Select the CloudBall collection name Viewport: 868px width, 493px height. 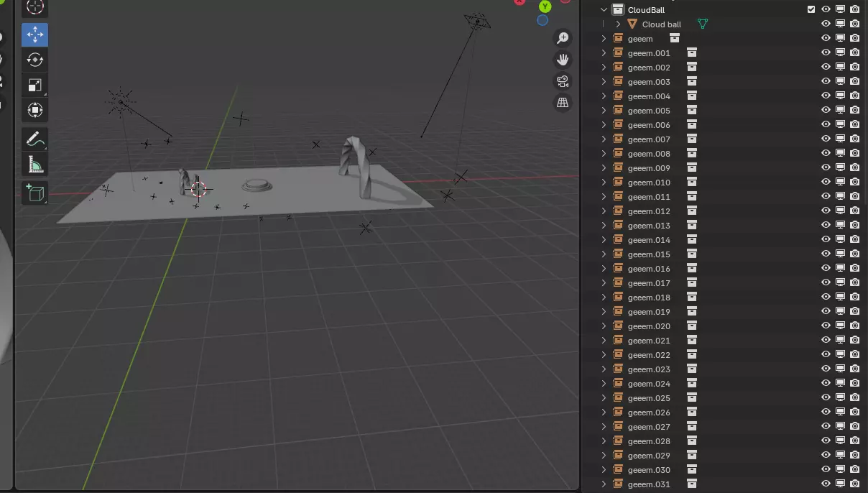(x=646, y=10)
